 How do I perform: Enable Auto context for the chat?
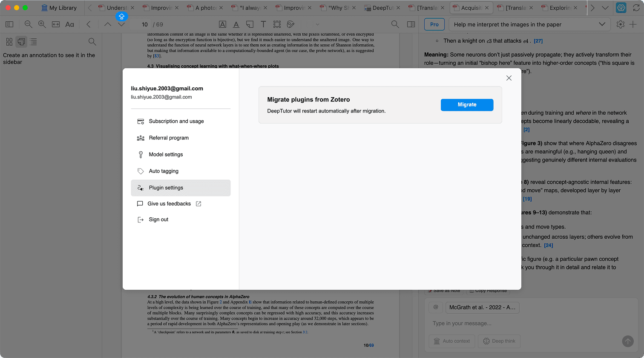coord(451,341)
